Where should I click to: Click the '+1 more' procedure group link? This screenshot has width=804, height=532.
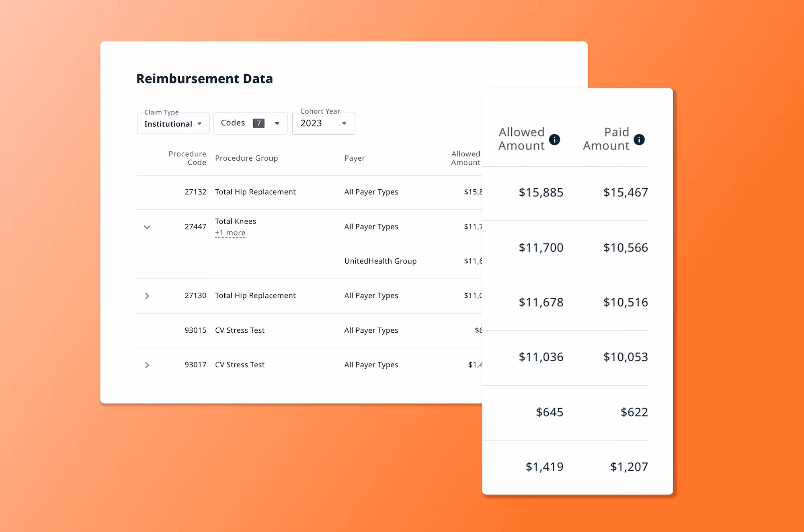230,233
